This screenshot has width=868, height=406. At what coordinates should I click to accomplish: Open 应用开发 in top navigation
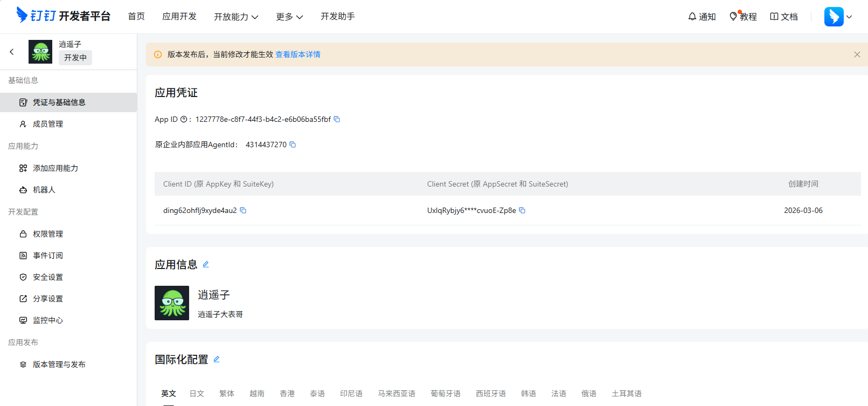coord(179,17)
